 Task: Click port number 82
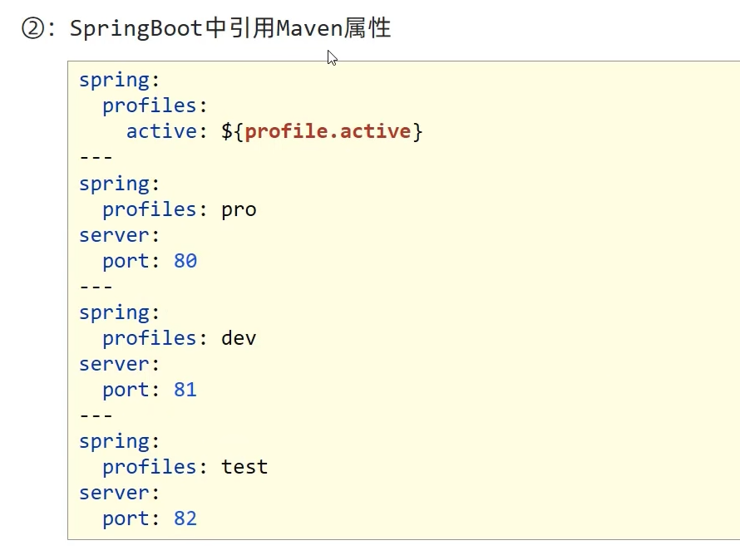click(x=185, y=518)
